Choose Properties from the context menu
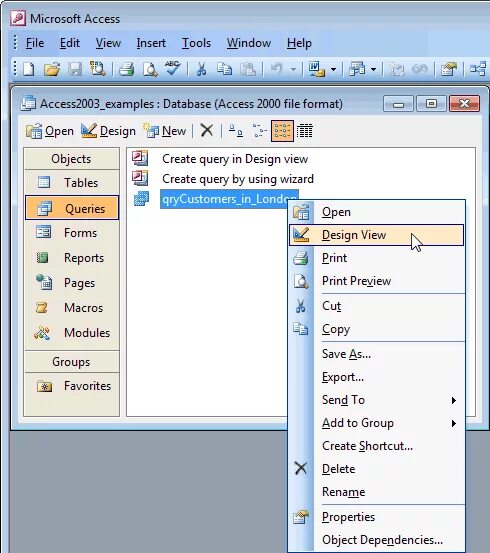Screen dimensions: 490x553 pyautogui.click(x=376, y=517)
